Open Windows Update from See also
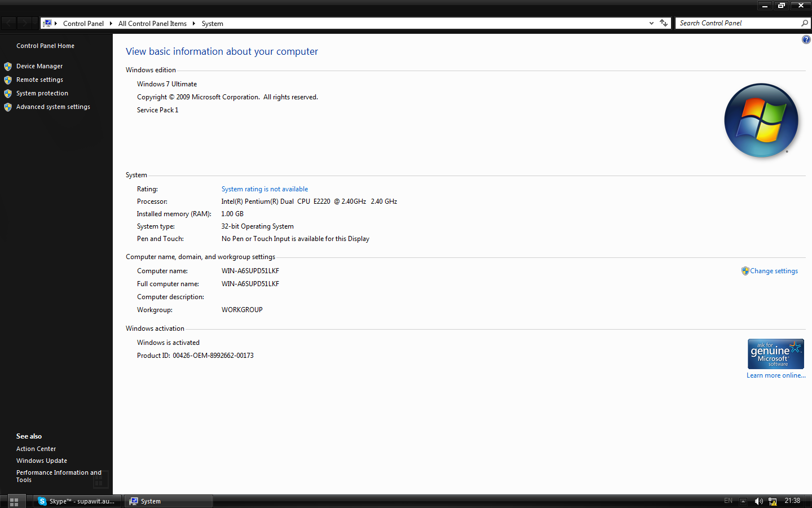The width and height of the screenshot is (812, 508). pos(42,461)
